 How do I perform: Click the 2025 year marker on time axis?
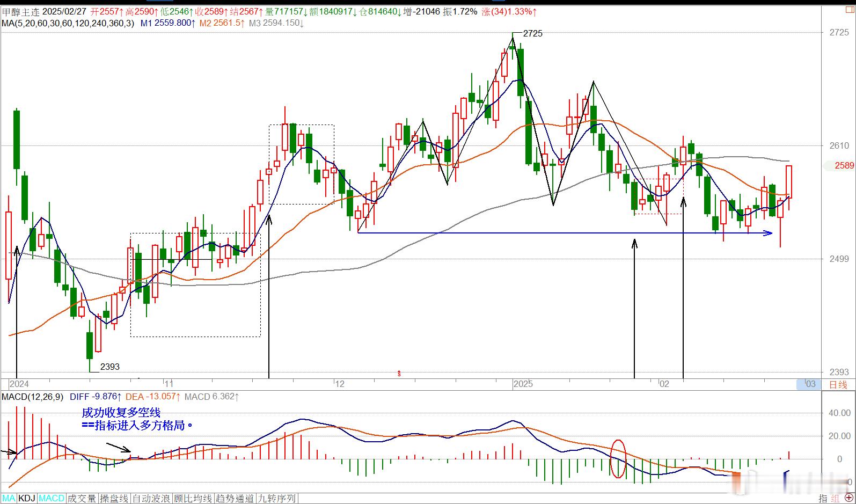click(523, 384)
